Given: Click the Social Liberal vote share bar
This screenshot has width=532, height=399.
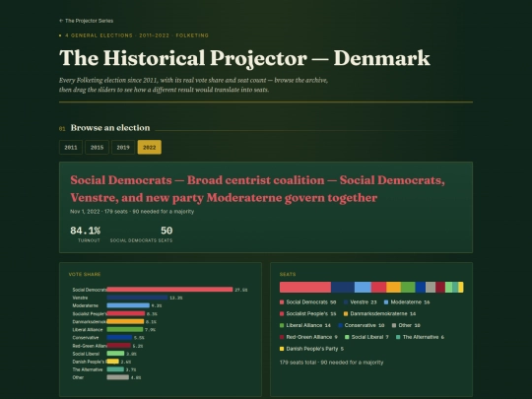Looking at the screenshot, I should 115,354.
